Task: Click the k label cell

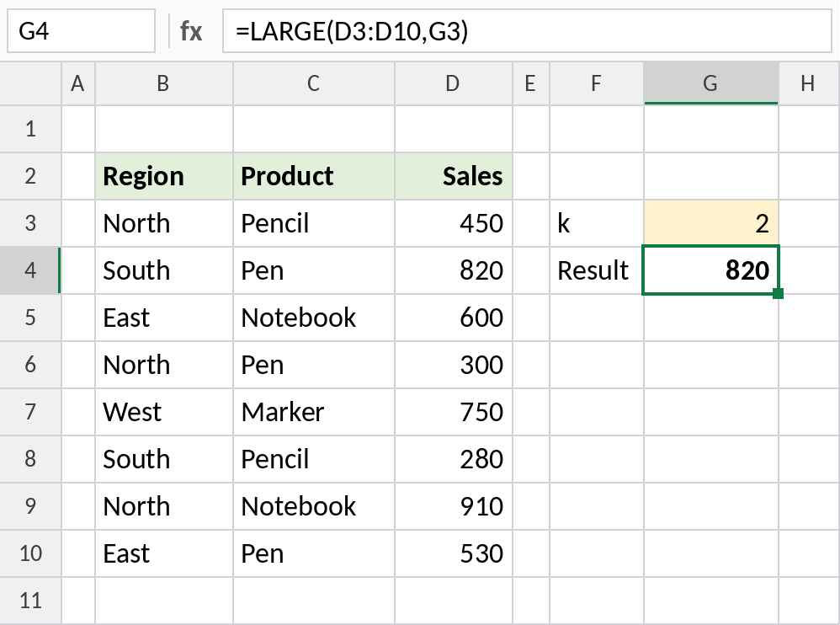Action: [597, 223]
